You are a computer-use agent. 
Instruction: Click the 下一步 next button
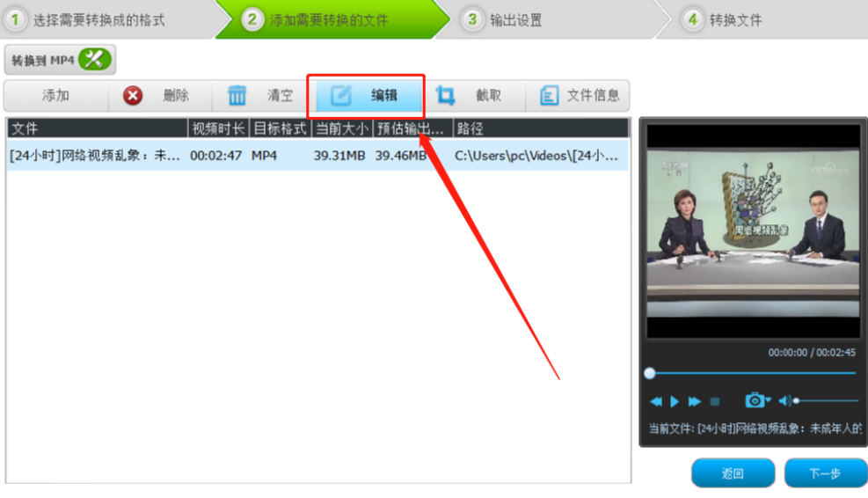(826, 473)
